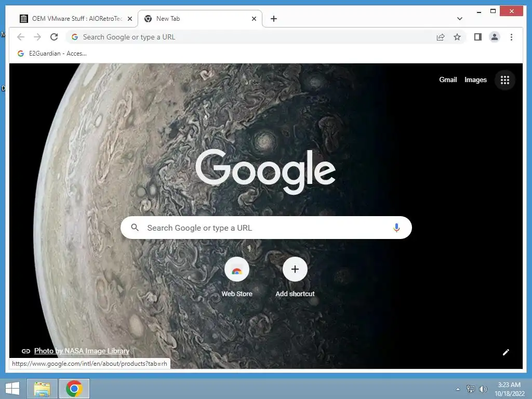Open the volume speaker tray icon
The image size is (532, 399).
point(483,389)
